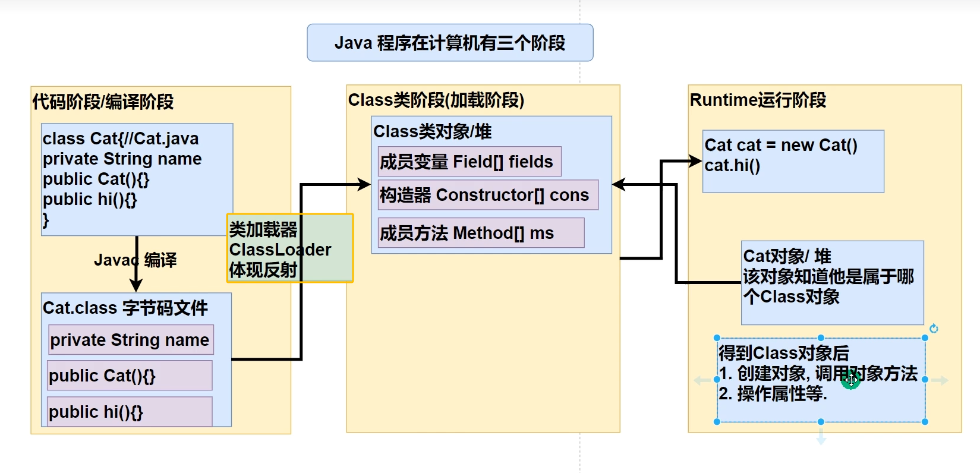980x473 pixels.
Task: Click the bottom-left selection handle of 得到Class对象后 box
Action: [717, 422]
